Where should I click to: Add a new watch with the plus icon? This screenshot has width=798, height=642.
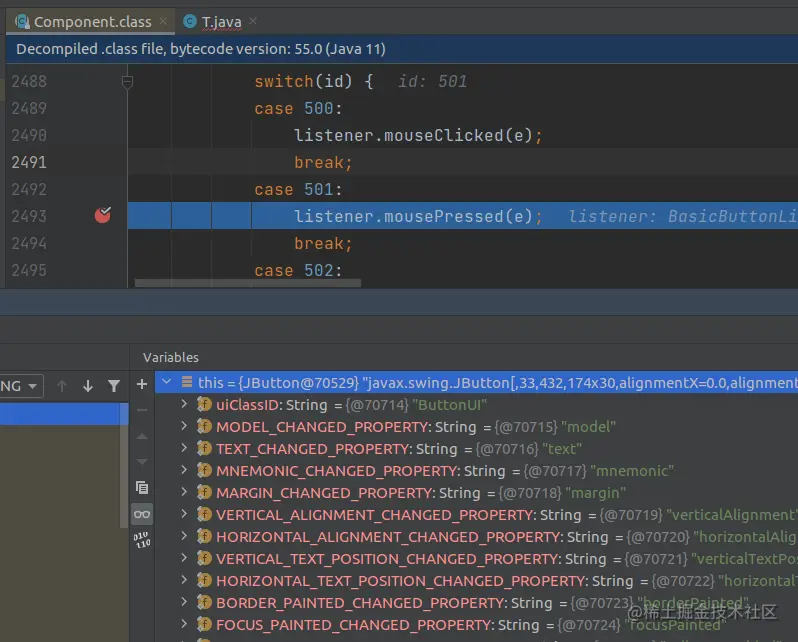tap(142, 384)
